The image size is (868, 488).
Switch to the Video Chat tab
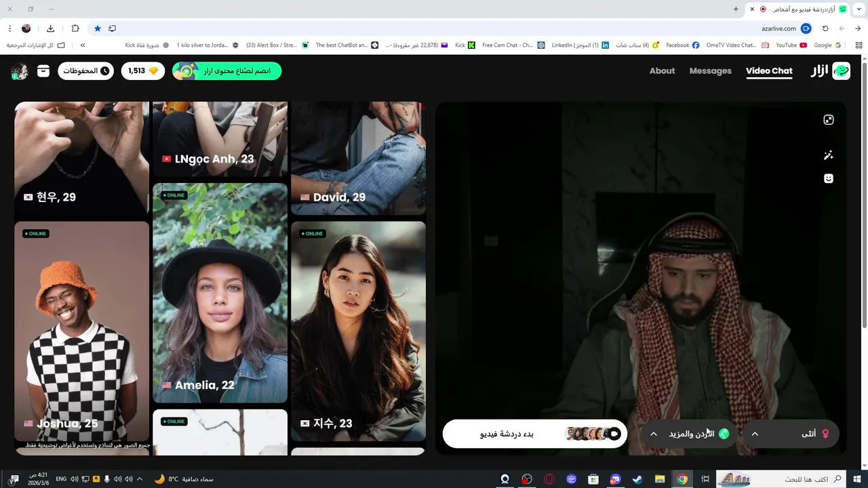[769, 70]
